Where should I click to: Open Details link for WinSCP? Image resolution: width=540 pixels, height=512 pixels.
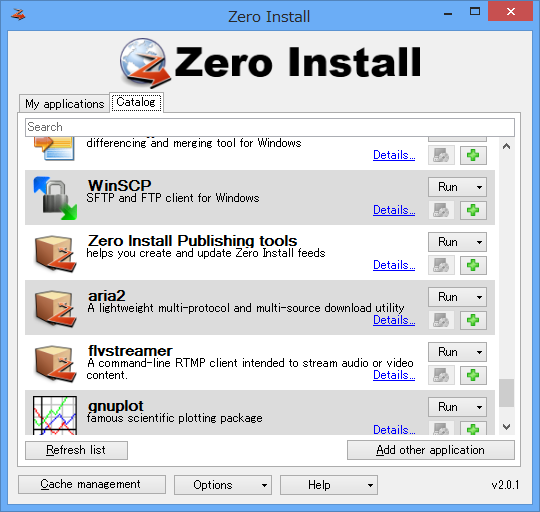(x=394, y=210)
